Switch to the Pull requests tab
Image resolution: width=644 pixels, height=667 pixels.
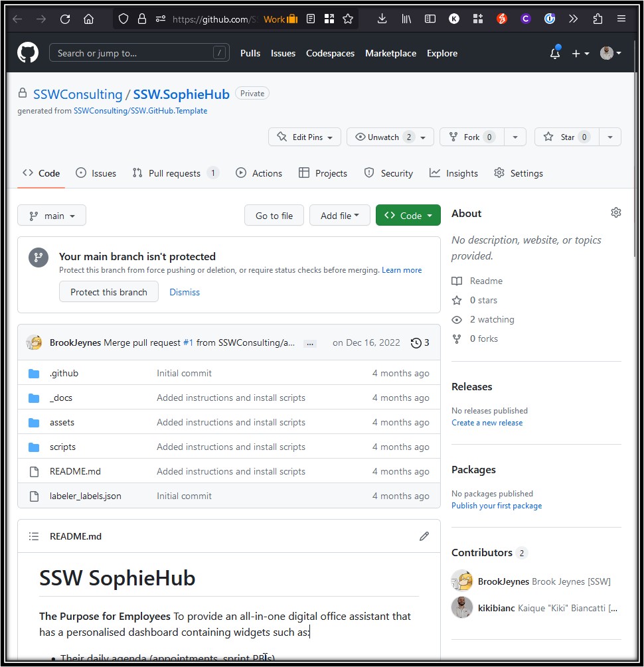[x=174, y=173]
